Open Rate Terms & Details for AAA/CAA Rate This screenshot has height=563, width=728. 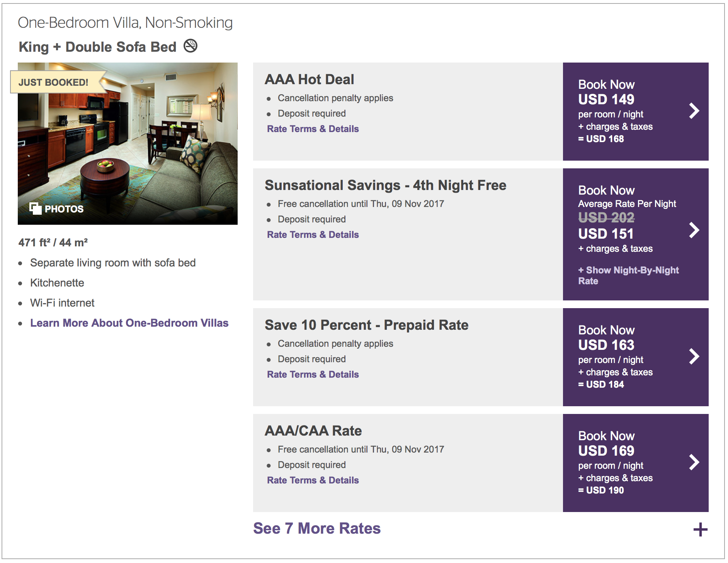pyautogui.click(x=313, y=480)
